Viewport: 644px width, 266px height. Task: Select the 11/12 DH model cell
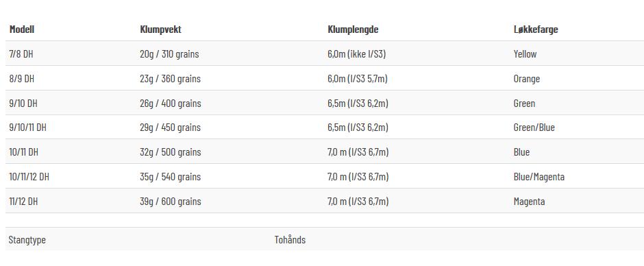(x=23, y=202)
